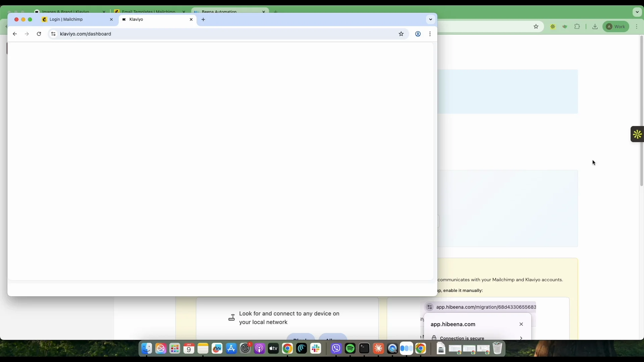Expand tab search dropdown in front window
Viewport: 644px width, 362px height.
[x=431, y=19]
